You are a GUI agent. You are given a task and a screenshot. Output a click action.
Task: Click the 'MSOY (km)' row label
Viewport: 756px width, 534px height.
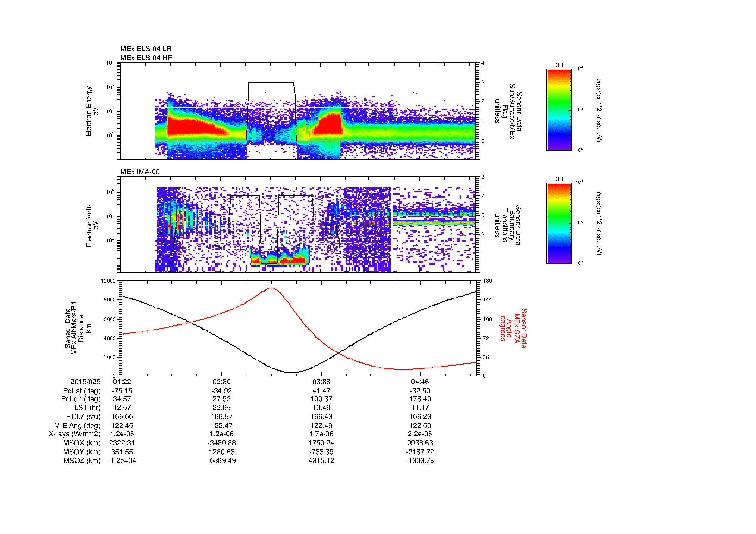tap(82, 452)
